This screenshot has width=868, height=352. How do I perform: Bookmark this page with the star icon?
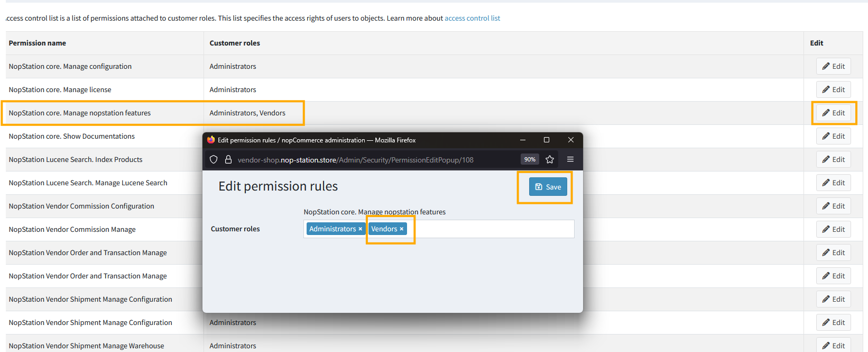tap(550, 159)
